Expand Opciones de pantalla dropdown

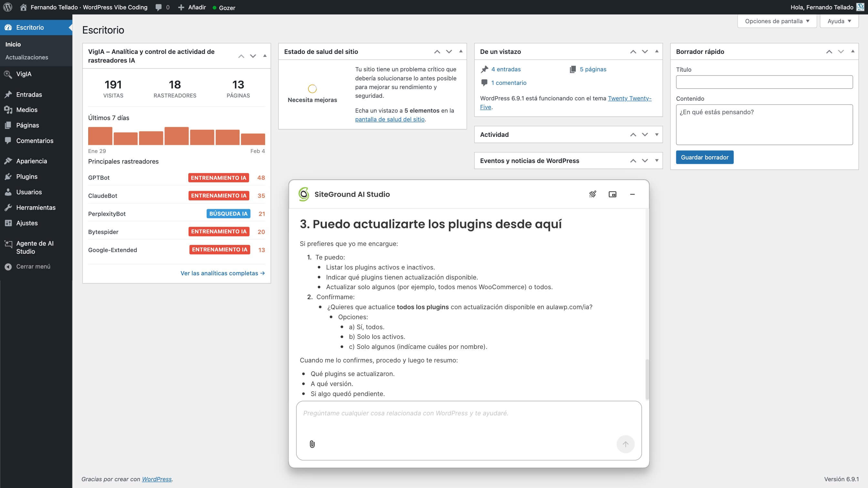coord(777,21)
